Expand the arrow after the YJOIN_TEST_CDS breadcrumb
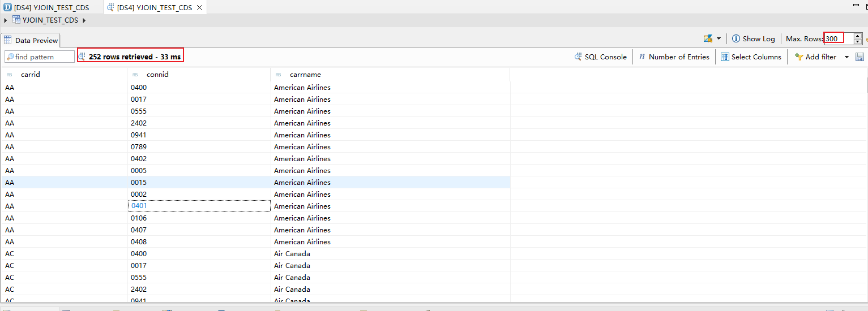The height and width of the screenshot is (311, 868). [84, 21]
